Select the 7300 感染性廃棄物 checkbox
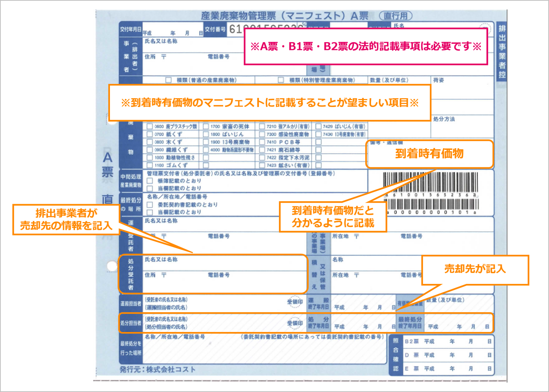The width and height of the screenshot is (549, 392). pyautogui.click(x=262, y=134)
